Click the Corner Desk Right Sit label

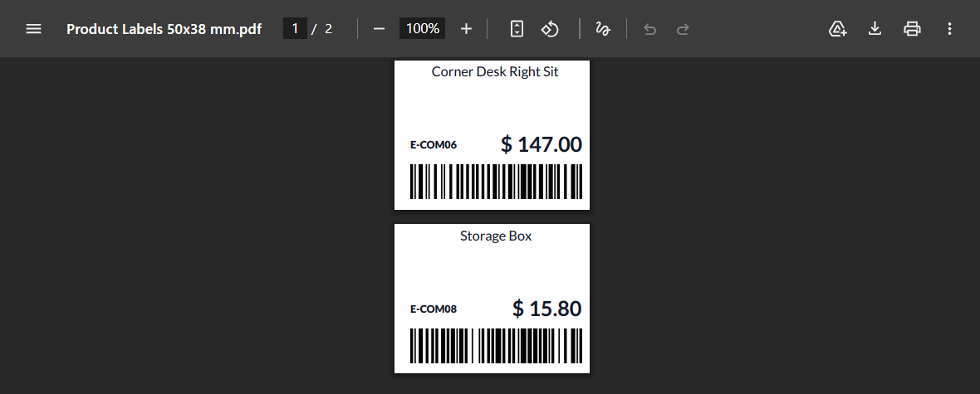(495, 72)
